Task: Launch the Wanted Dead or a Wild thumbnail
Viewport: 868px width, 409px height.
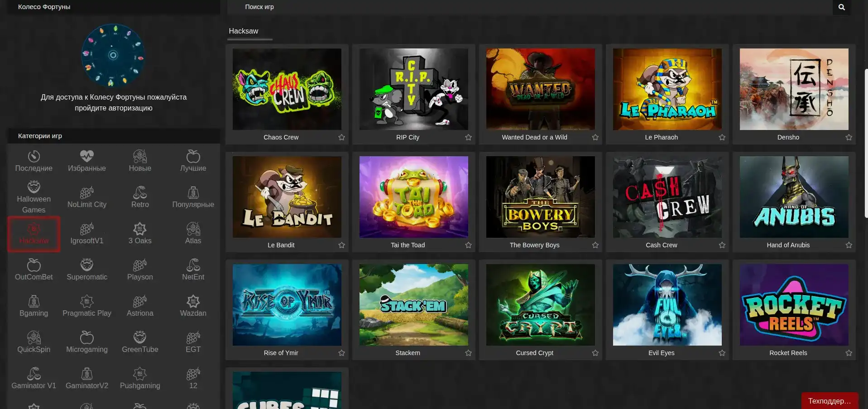Action: tap(540, 89)
